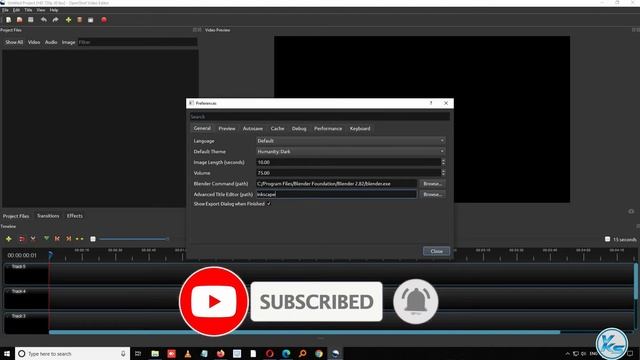Viewport: 640px width, 360px height.
Task: Switch to the Effects panel tab
Action: (75, 216)
